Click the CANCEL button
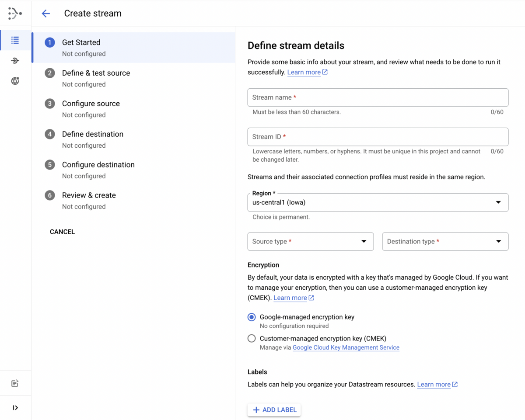Viewport: 525px width, 420px height. tap(62, 232)
